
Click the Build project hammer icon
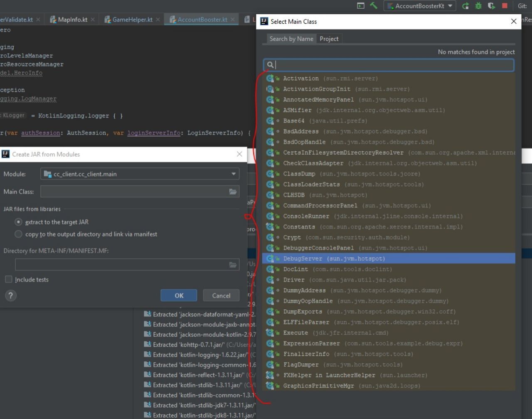(373, 6)
